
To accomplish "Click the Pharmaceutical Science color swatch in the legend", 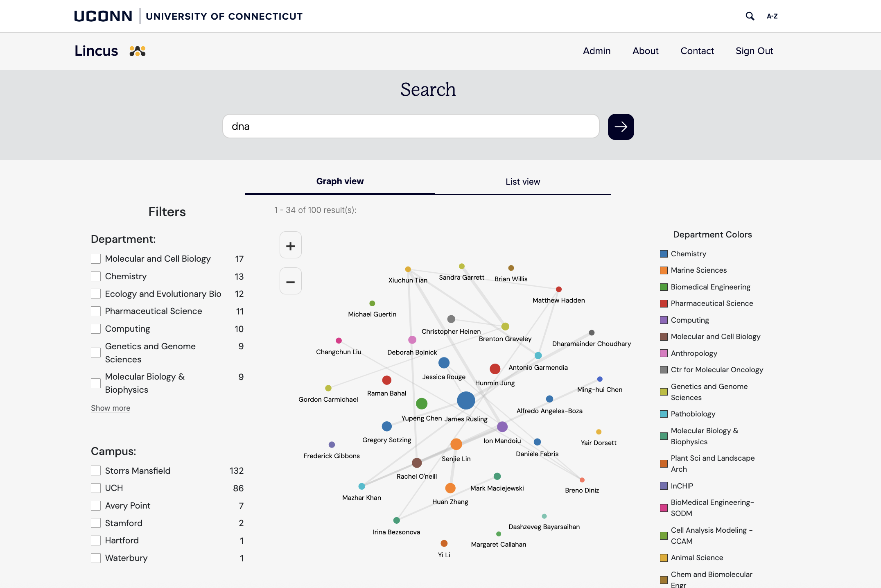I will [x=663, y=303].
